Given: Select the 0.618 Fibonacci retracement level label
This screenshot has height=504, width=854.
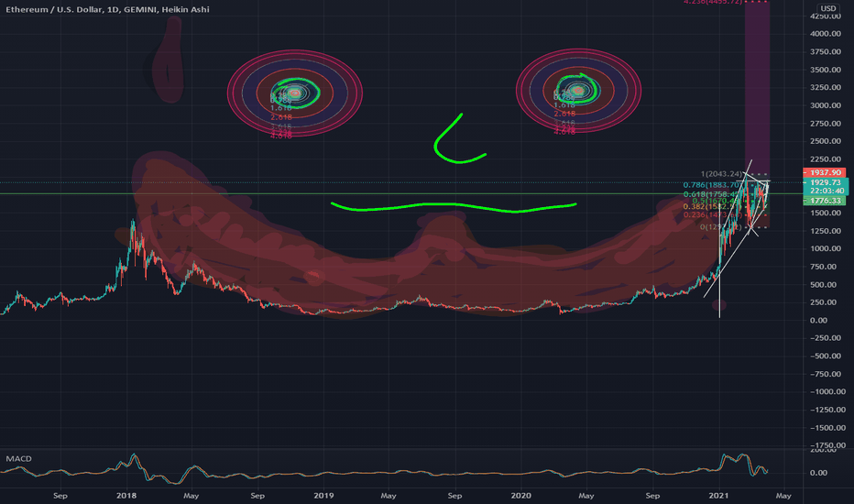Looking at the screenshot, I should (711, 194).
